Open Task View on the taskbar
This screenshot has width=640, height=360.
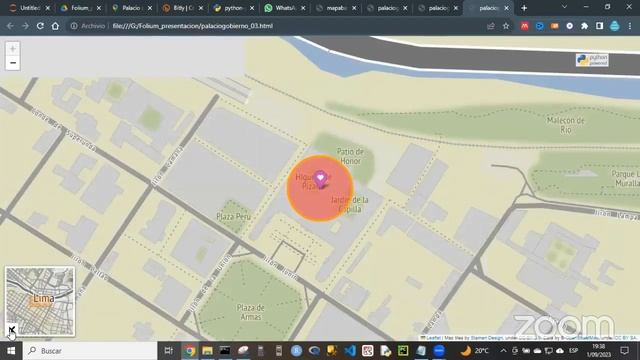[x=168, y=351]
